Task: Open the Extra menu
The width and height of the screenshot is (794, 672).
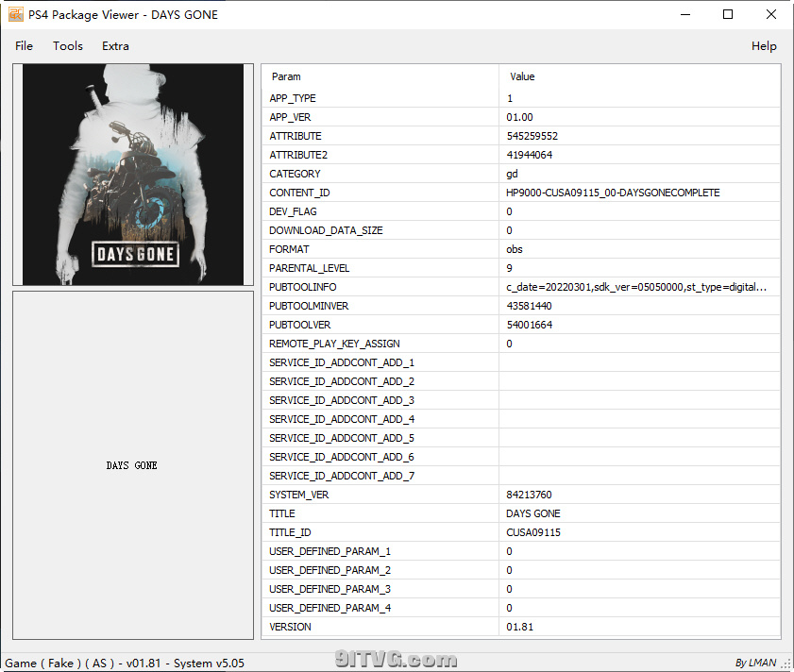Action: tap(115, 46)
